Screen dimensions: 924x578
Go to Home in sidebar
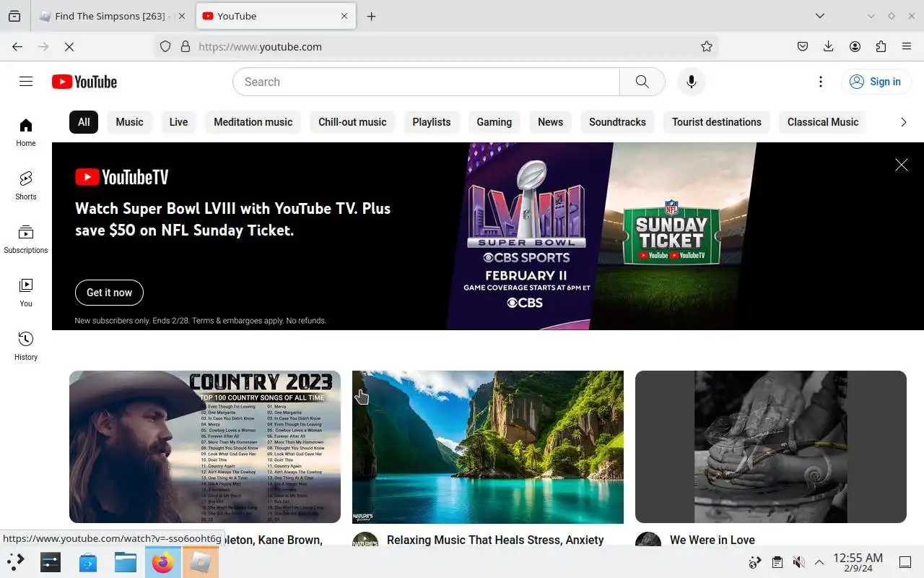[x=26, y=132]
